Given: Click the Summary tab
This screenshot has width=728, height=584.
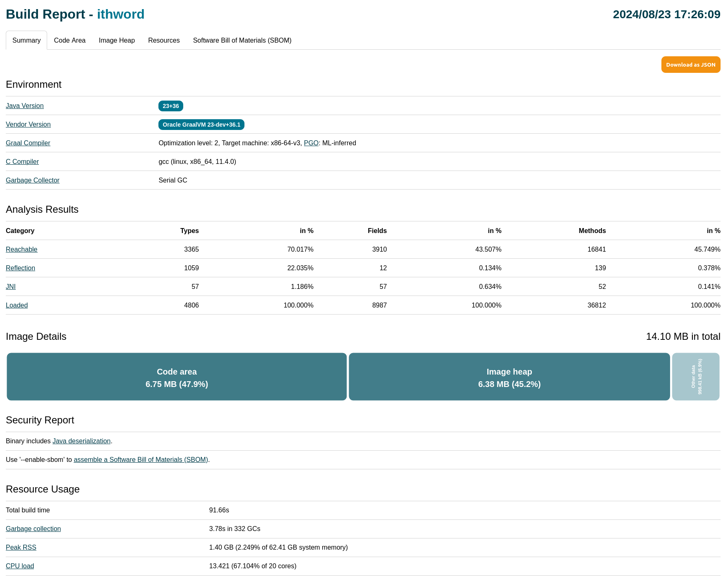Looking at the screenshot, I should [x=26, y=40].
